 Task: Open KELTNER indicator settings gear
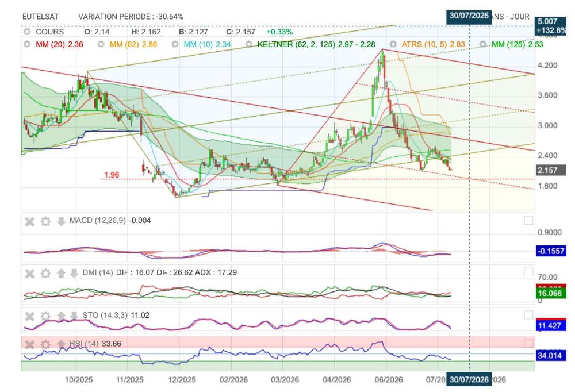click(249, 44)
